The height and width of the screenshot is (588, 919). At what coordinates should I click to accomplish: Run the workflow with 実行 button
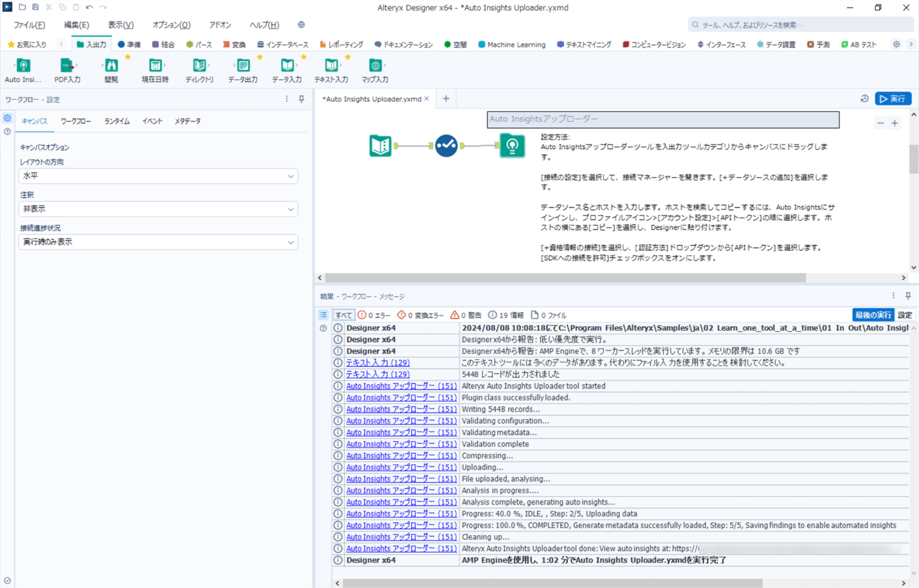pos(893,99)
